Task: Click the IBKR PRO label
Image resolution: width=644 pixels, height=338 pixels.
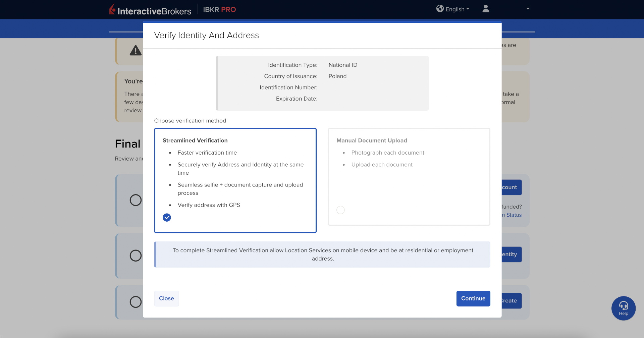Action: (219, 10)
